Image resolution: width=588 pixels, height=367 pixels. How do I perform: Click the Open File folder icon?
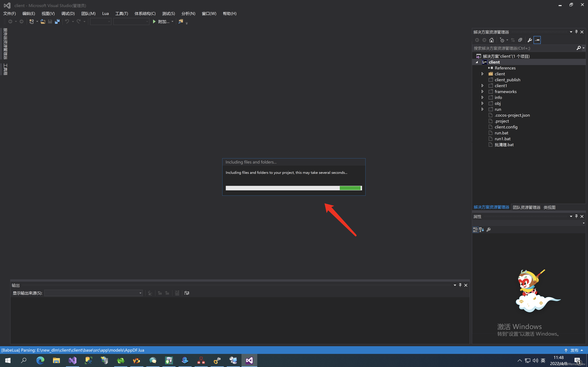click(x=43, y=22)
